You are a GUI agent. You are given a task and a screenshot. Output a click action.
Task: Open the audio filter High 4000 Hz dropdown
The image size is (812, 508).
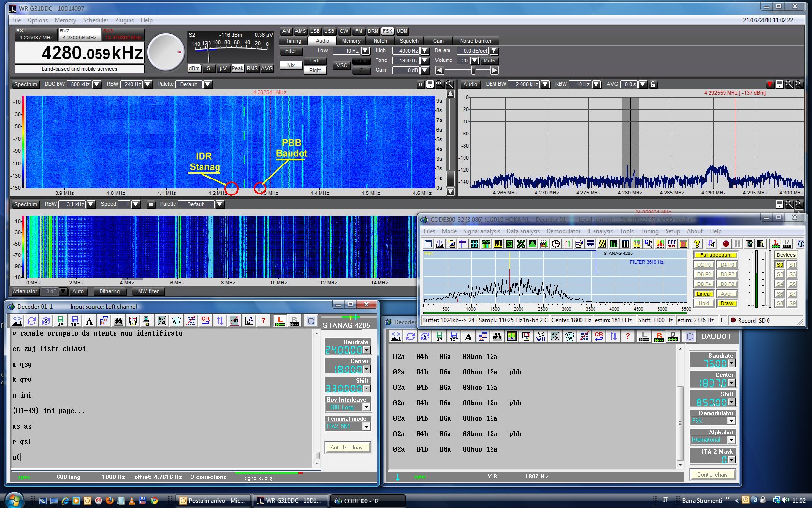click(x=425, y=51)
